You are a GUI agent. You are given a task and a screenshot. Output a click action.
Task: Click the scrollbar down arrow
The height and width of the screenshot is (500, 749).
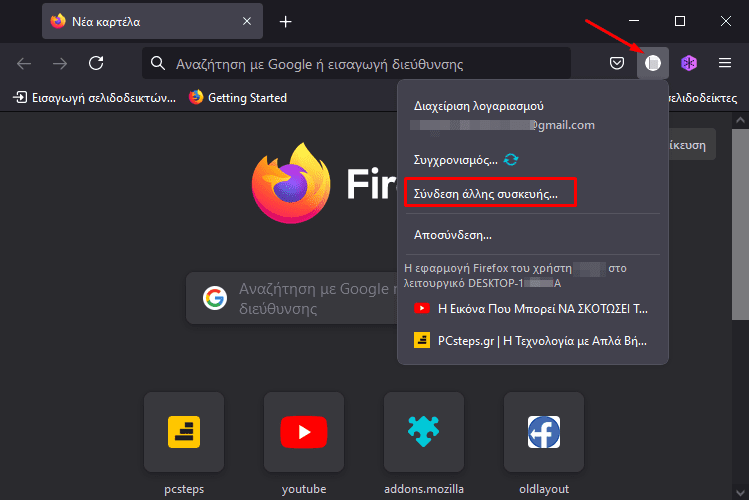[x=740, y=492]
